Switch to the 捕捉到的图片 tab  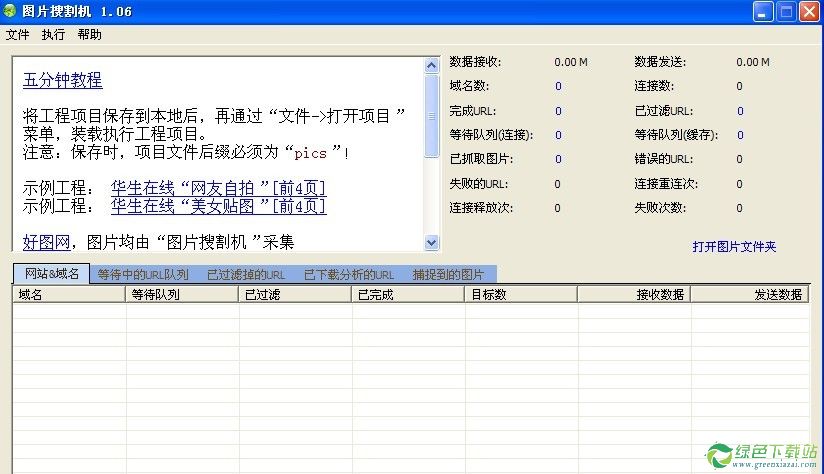pyautogui.click(x=448, y=274)
